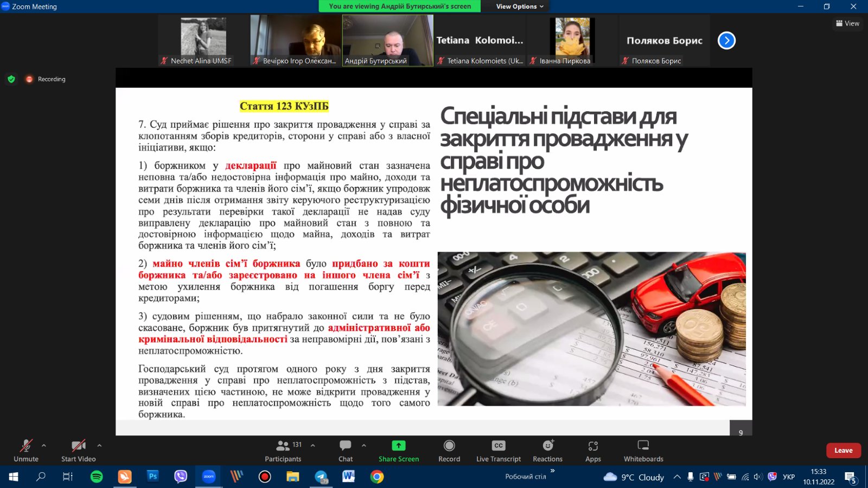868x488 pixels.
Task: Open clock and calendar 15:33
Action: click(x=819, y=477)
